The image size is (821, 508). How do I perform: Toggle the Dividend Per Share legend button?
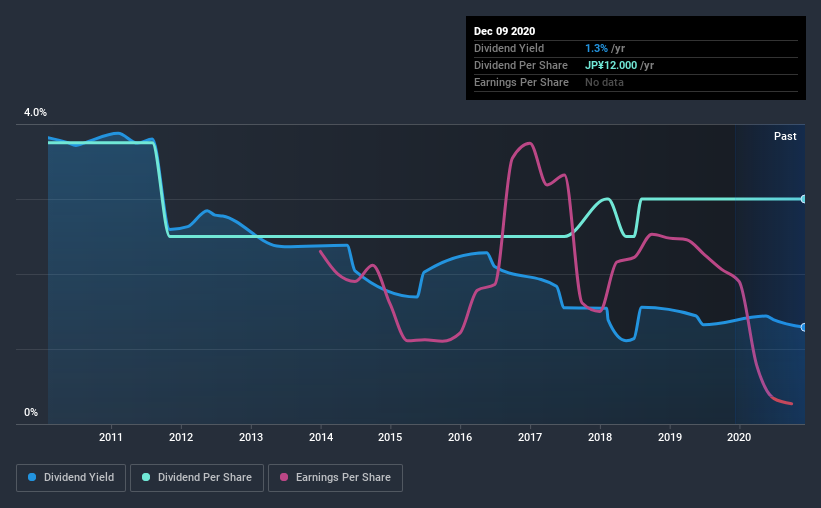[x=197, y=478]
